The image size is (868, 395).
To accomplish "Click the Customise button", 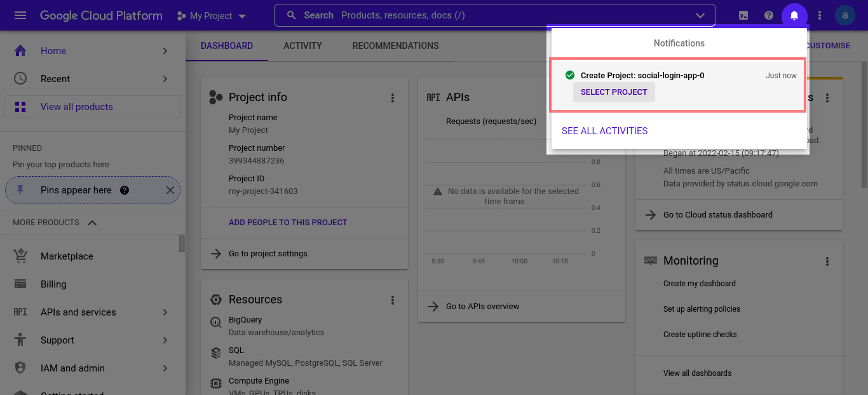I will [x=829, y=46].
